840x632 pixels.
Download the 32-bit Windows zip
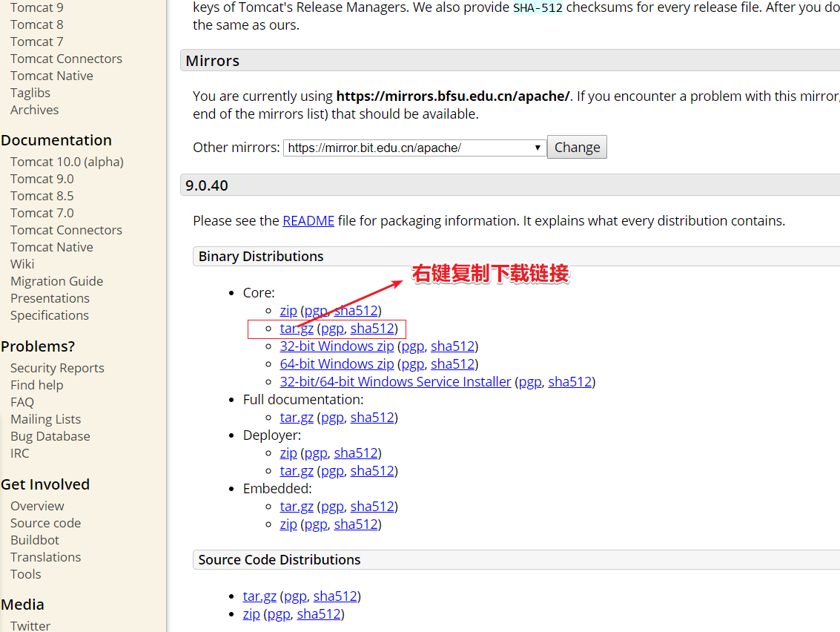tap(337, 346)
